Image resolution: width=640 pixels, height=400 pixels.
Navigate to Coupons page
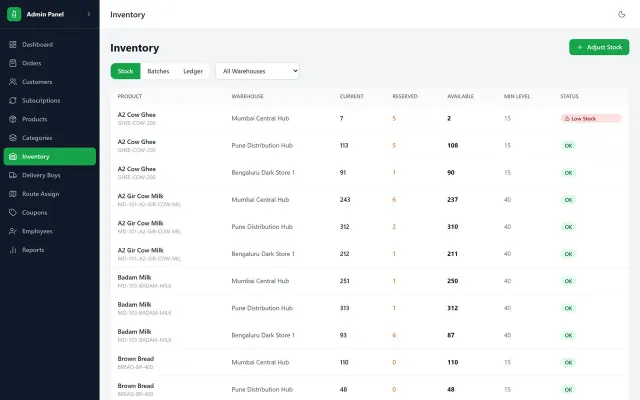tap(50, 213)
